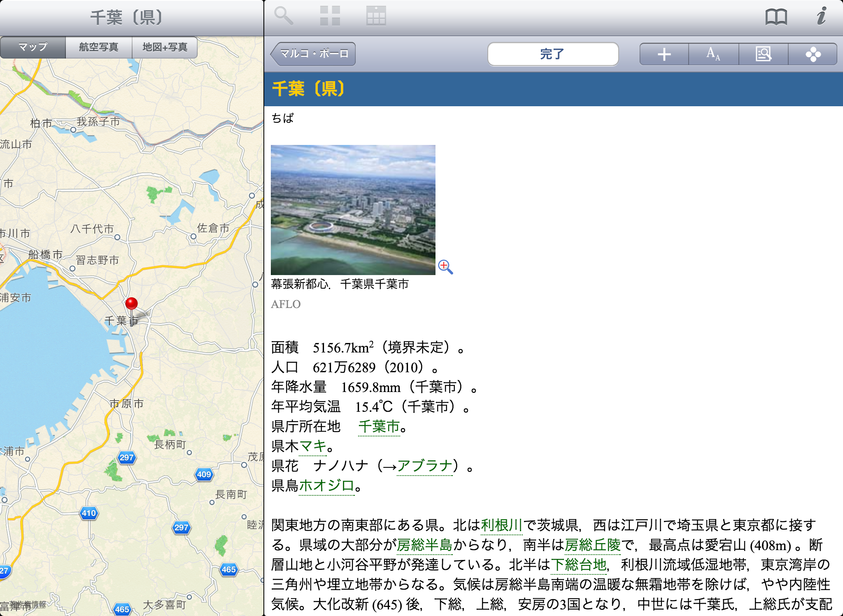Tap the magnifying glass search icon
Image resolution: width=843 pixels, height=616 pixels.
tap(284, 16)
